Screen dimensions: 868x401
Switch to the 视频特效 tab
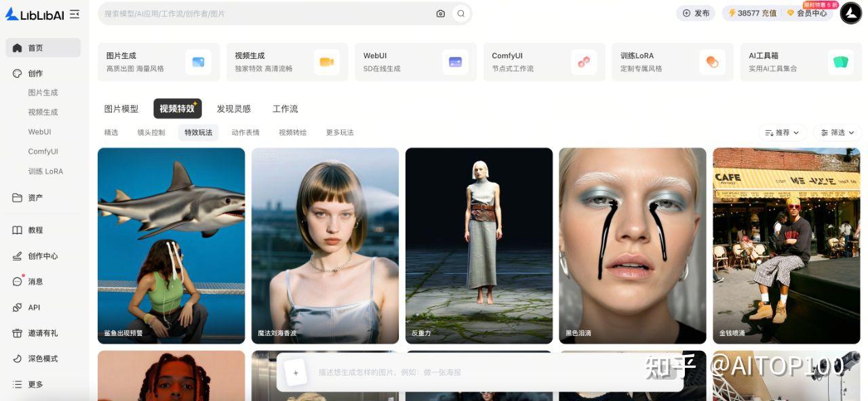tap(177, 108)
